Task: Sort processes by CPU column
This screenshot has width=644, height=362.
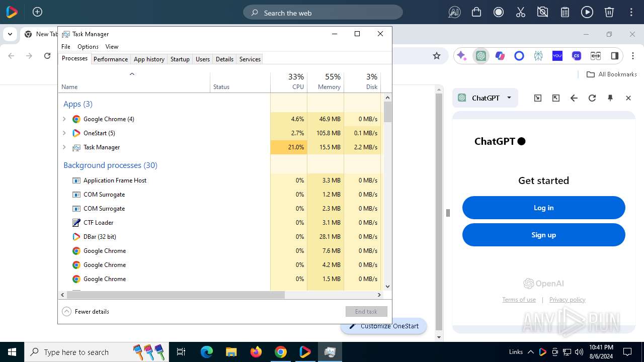Action: coord(289,82)
